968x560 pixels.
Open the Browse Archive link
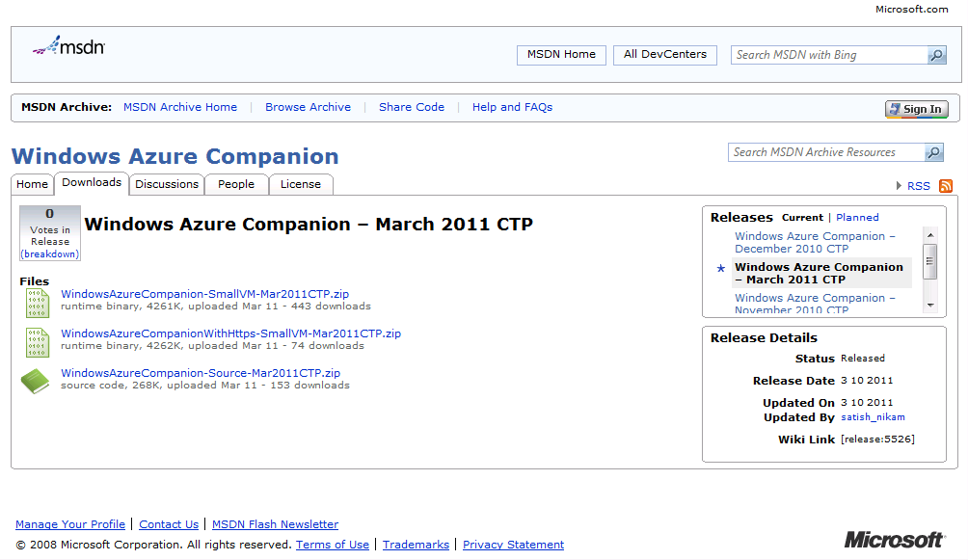tap(309, 107)
